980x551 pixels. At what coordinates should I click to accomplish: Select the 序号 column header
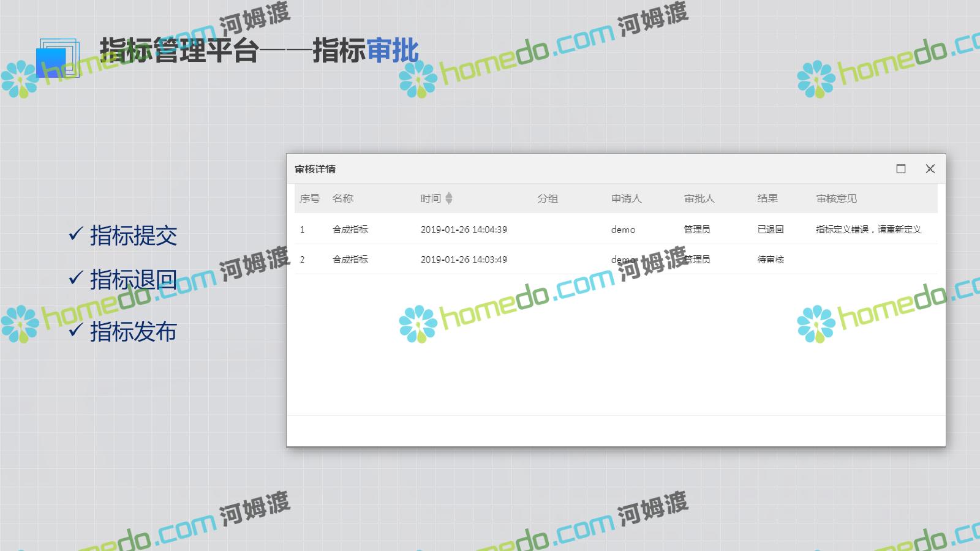coord(309,198)
